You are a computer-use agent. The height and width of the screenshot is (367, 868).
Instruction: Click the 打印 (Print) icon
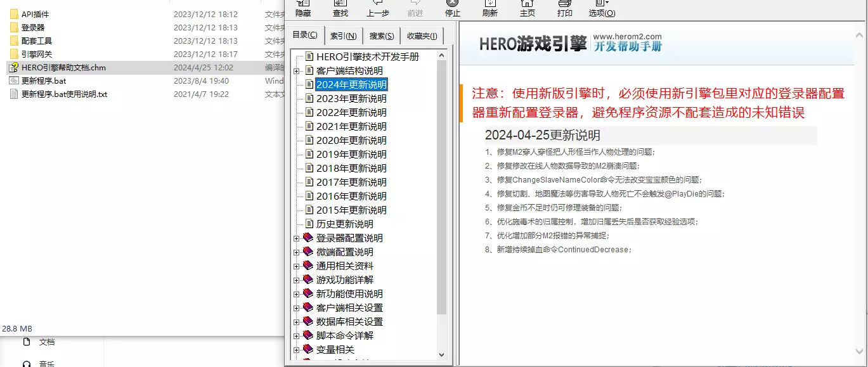click(x=564, y=9)
